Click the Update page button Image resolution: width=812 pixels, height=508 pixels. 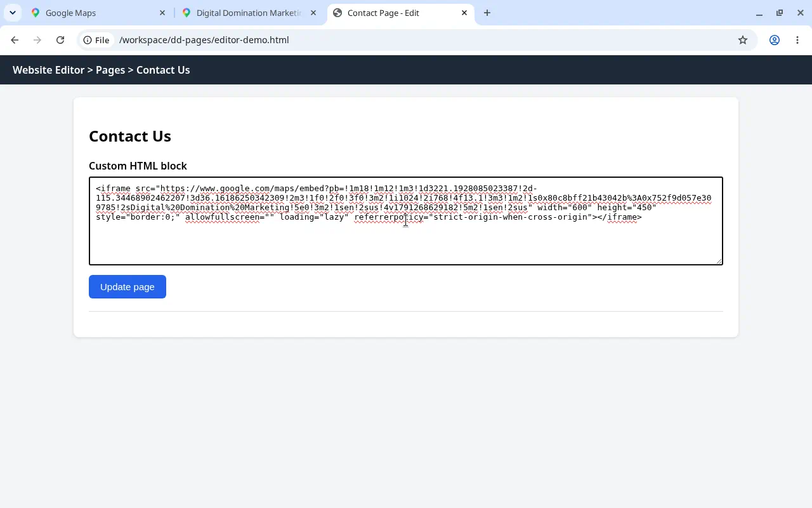tap(128, 286)
